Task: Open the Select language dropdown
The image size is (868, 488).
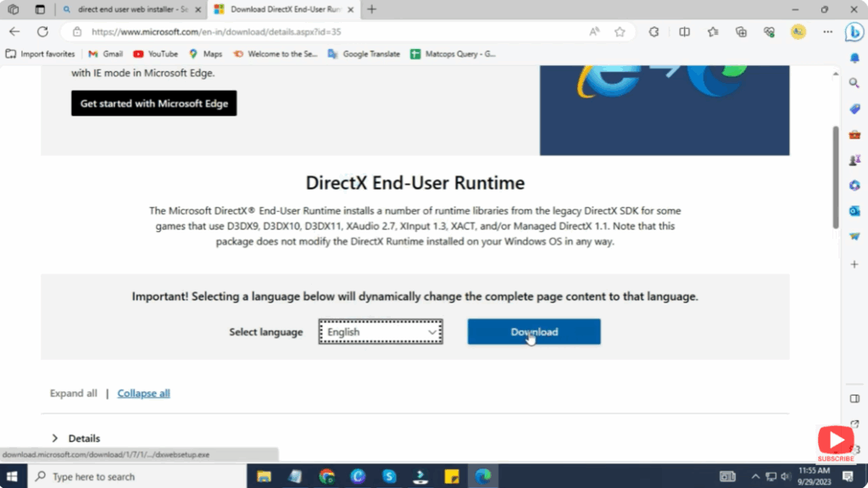Action: 380,331
